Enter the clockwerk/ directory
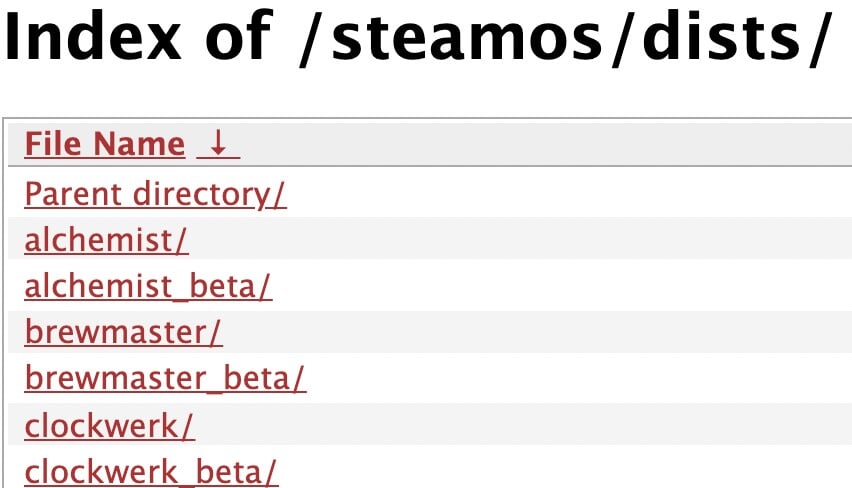 (109, 426)
